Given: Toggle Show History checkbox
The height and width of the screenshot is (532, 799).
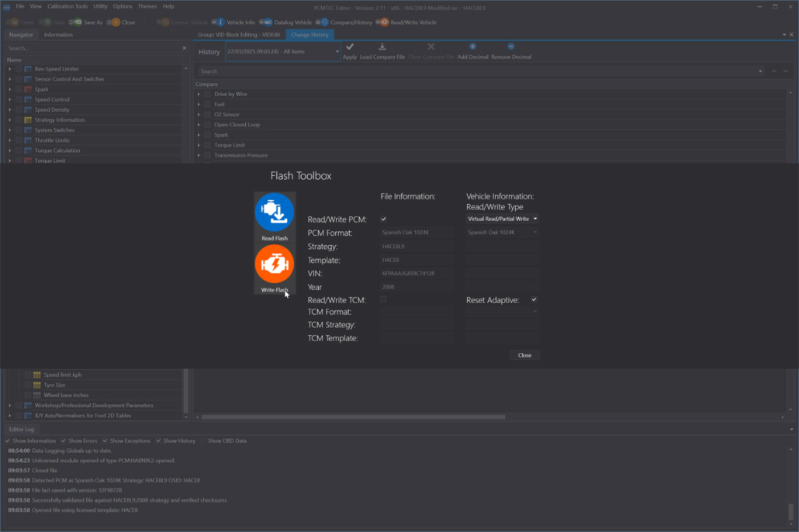Looking at the screenshot, I should (x=158, y=440).
